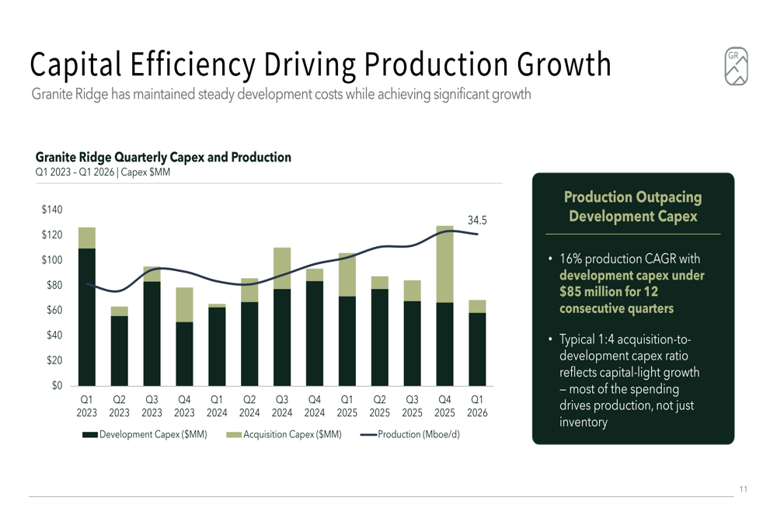Click the 'Q1 2023 - Q1 2026 | Capex $MM' caption

click(103, 172)
